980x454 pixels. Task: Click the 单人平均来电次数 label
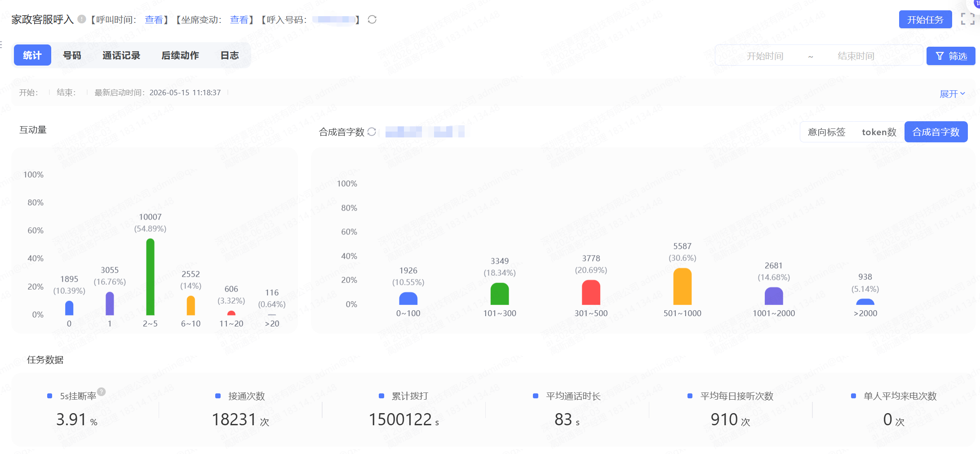coord(900,396)
